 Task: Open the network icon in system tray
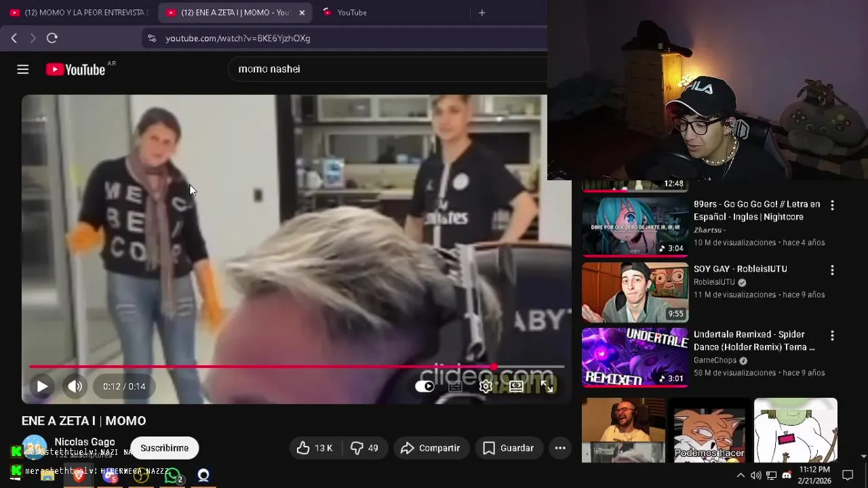coord(771,475)
